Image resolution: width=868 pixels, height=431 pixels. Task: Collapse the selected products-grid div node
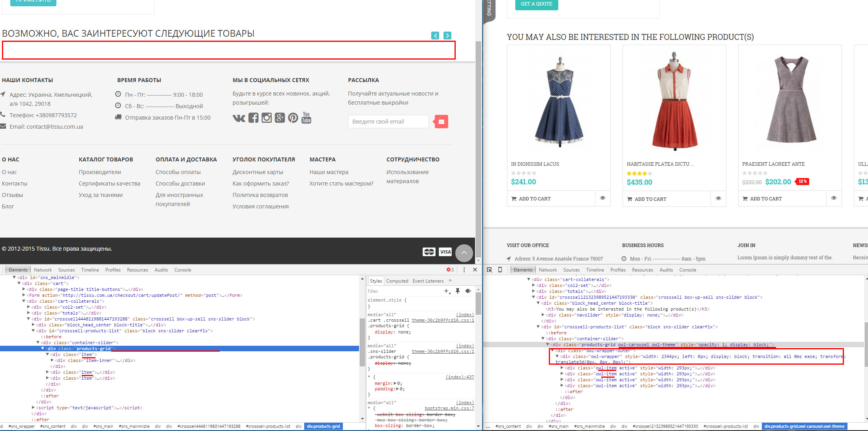[x=43, y=349]
